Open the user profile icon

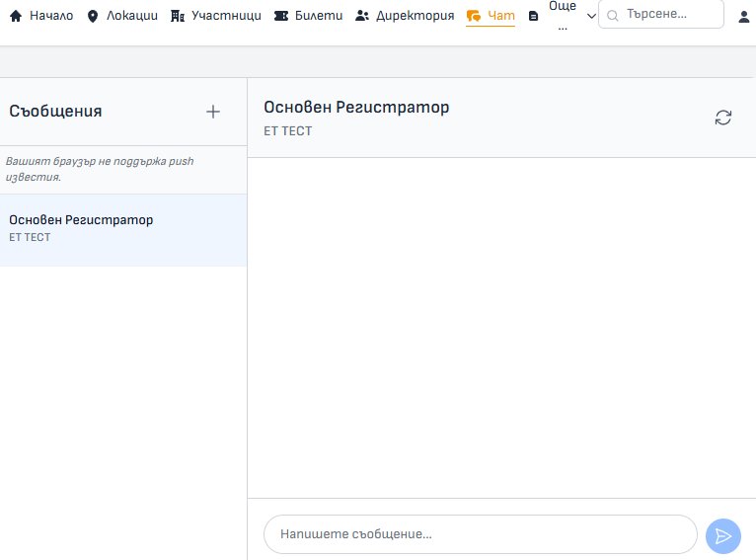point(744,17)
